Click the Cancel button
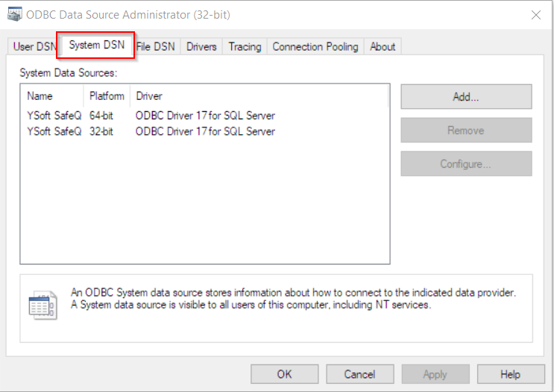Screen dimensions: 554x392 coord(359,374)
